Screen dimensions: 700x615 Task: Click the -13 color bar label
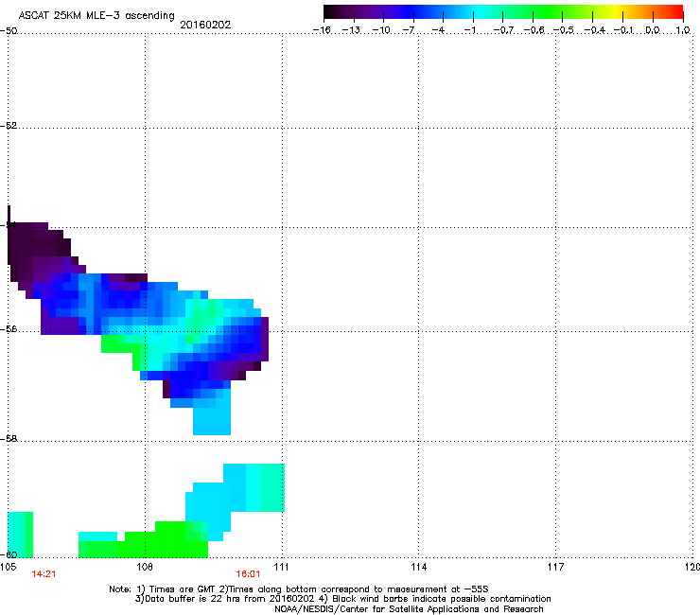(x=351, y=30)
